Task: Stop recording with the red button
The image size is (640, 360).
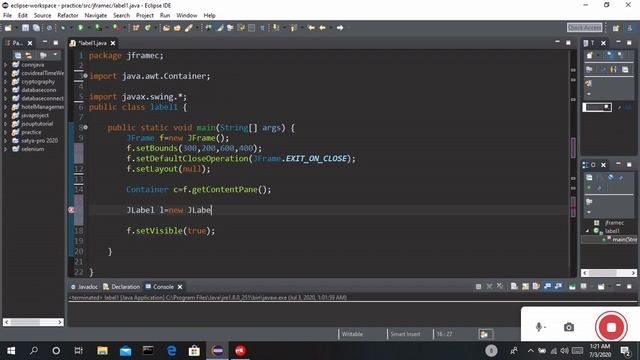Action: [x=611, y=327]
